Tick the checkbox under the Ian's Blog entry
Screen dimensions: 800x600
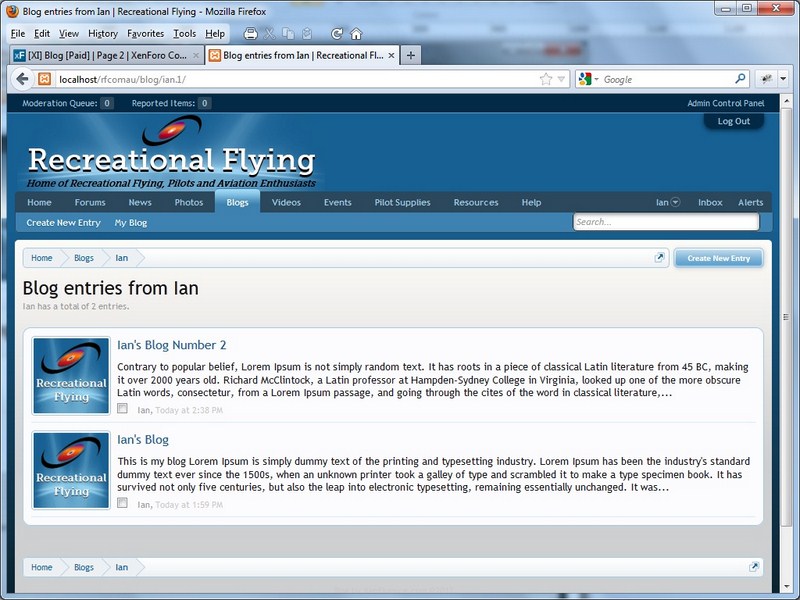pos(122,503)
